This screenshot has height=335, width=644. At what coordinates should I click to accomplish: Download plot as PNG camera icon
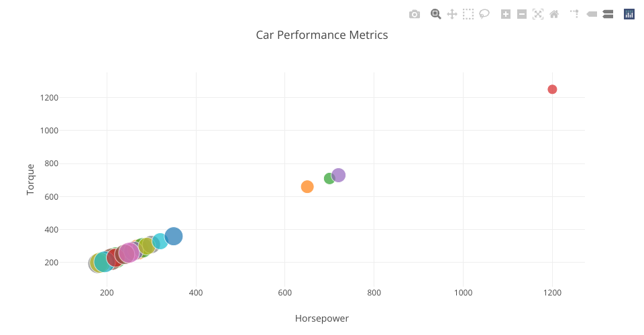pyautogui.click(x=415, y=14)
